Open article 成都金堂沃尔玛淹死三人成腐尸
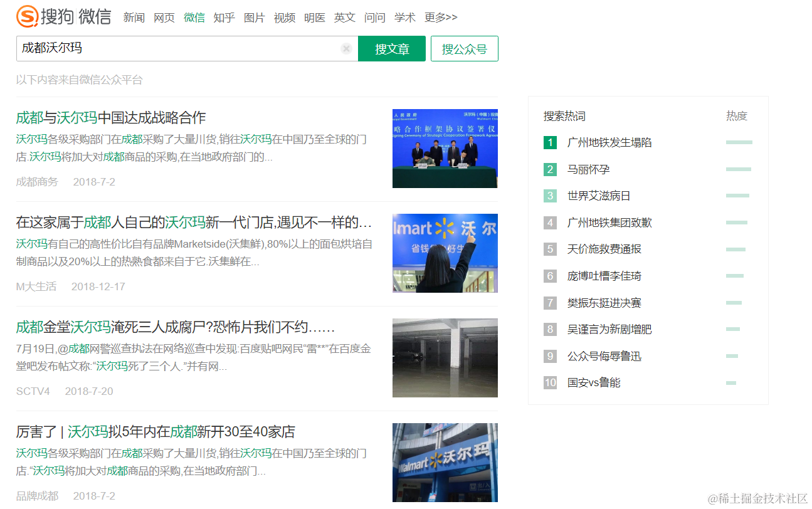812x509 pixels. pos(176,327)
